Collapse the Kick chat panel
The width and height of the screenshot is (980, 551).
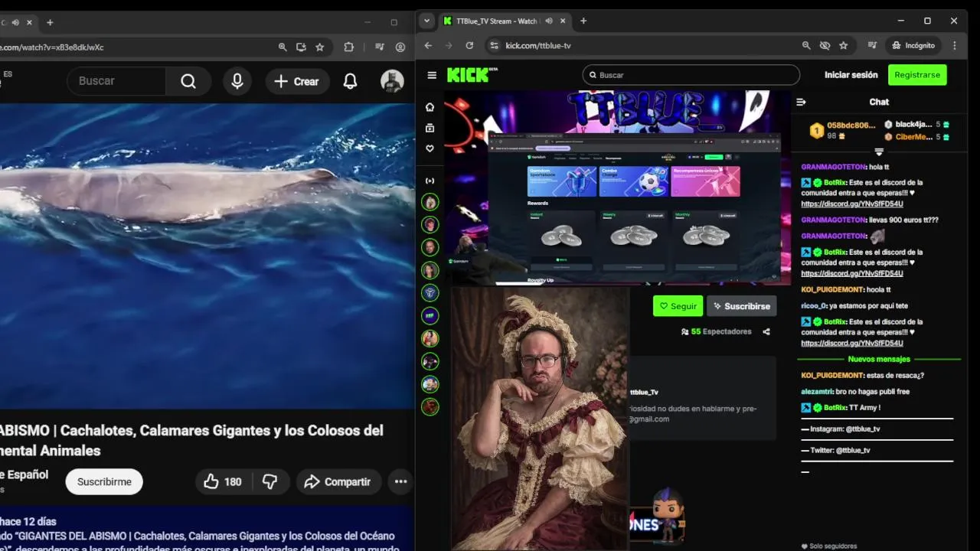pos(801,102)
